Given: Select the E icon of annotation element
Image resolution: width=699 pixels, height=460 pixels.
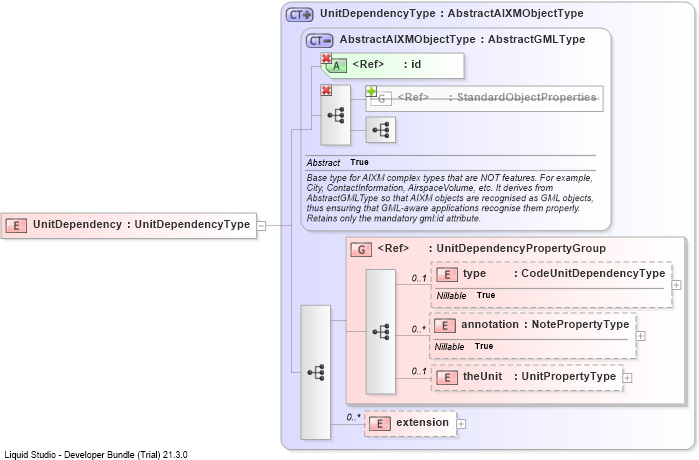Looking at the screenshot, I should 445,326.
